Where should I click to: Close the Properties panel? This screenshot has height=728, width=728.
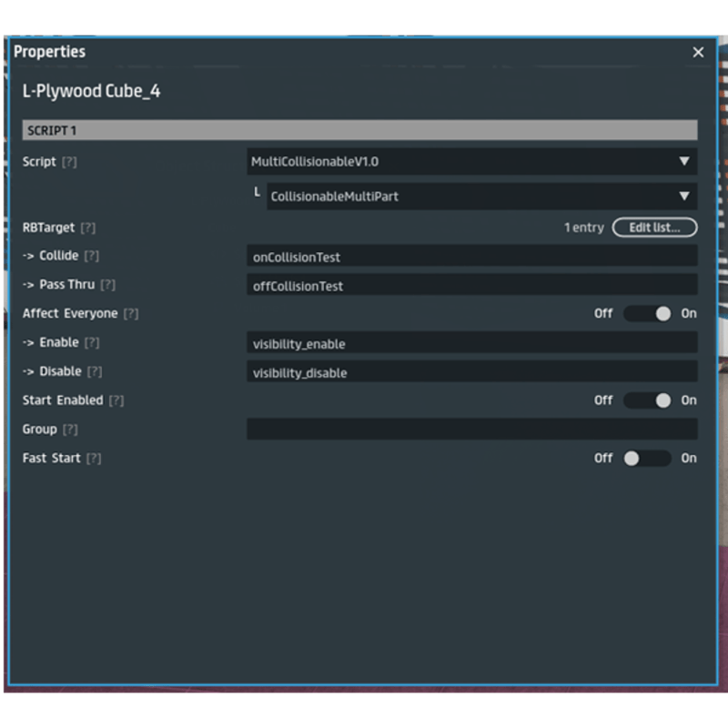point(698,53)
